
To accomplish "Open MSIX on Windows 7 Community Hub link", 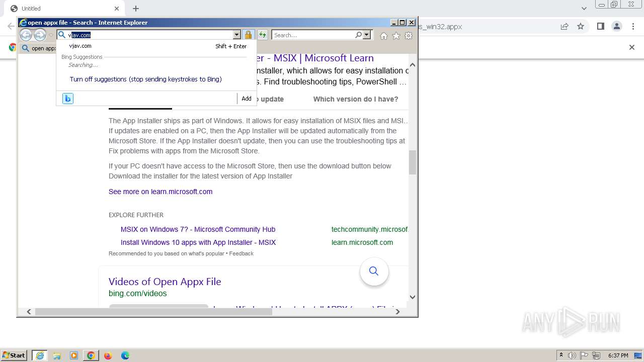I will [x=198, y=229].
